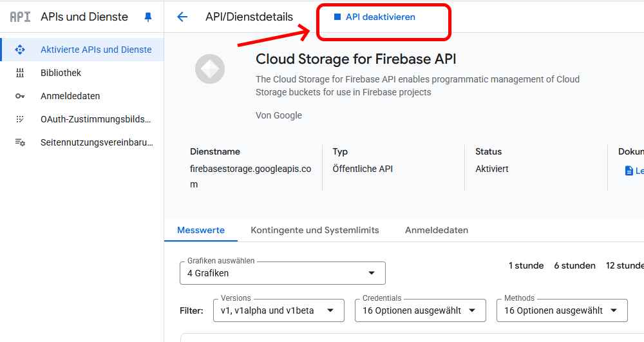Screen dimensions: 644x342
Task: Expand the Methods filter dropdown
Action: point(562,310)
